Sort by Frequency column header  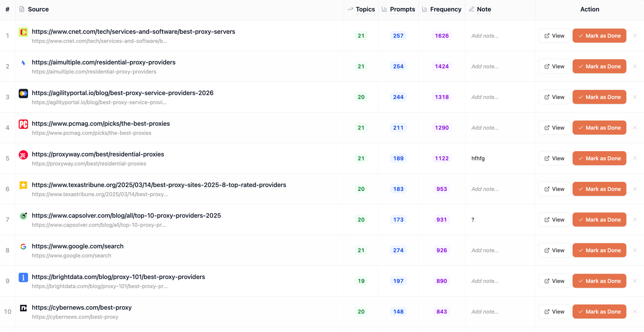(x=446, y=9)
